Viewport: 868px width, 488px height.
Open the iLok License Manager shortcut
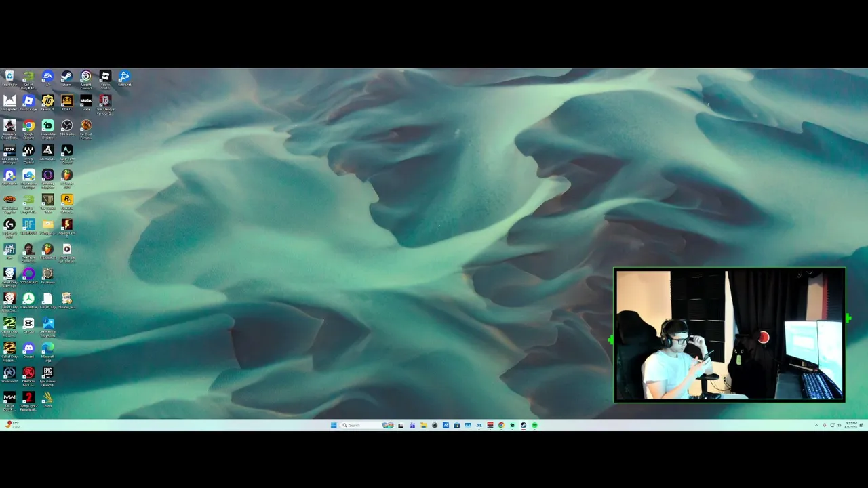(9, 155)
